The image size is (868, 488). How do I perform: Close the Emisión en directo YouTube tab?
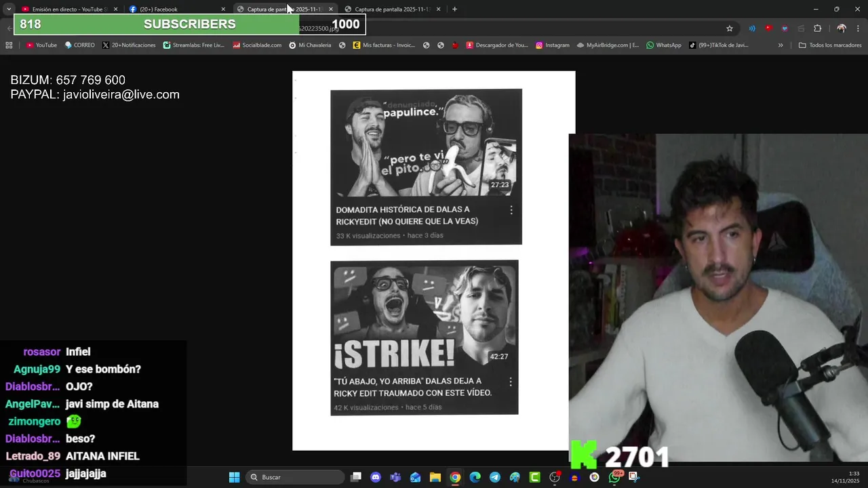click(x=115, y=9)
